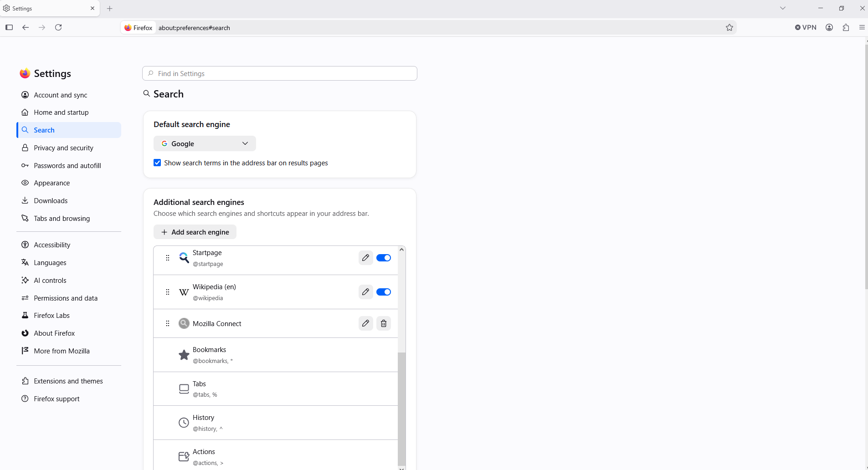
Task: Reload the current page
Action: click(x=58, y=27)
